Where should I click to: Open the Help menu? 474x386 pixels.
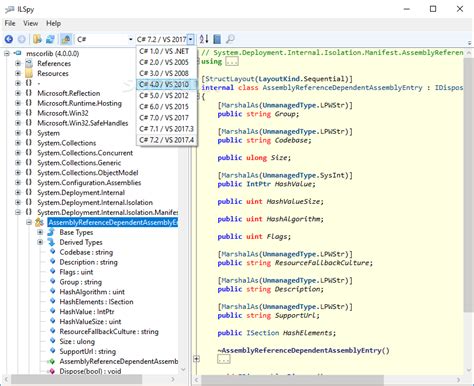(53, 23)
